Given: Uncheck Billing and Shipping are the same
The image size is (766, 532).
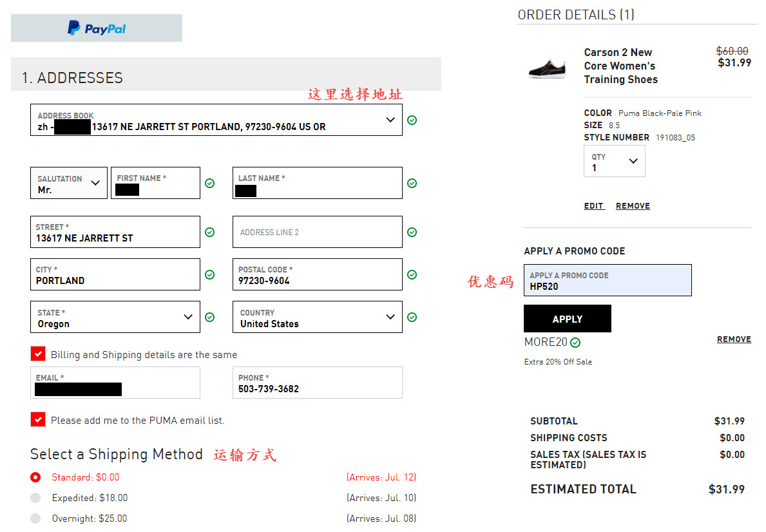Looking at the screenshot, I should pyautogui.click(x=37, y=354).
